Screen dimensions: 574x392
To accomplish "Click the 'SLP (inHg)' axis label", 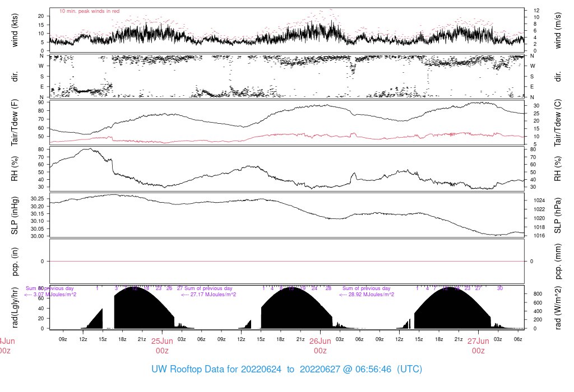I will (x=15, y=216).
